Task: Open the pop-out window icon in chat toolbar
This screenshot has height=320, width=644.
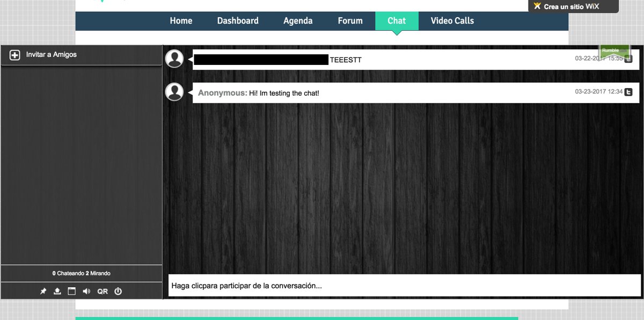Action: click(x=71, y=291)
